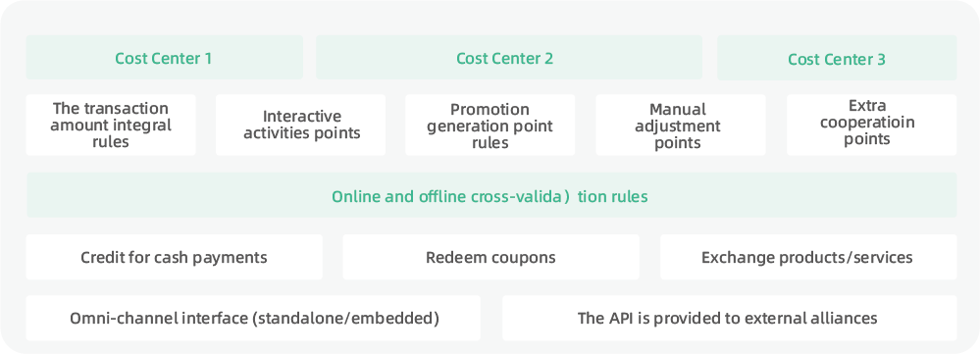Screen dimensions: 980x354
Task: Click Omni-channel interface (standalone/embedded) box
Action: 253,319
